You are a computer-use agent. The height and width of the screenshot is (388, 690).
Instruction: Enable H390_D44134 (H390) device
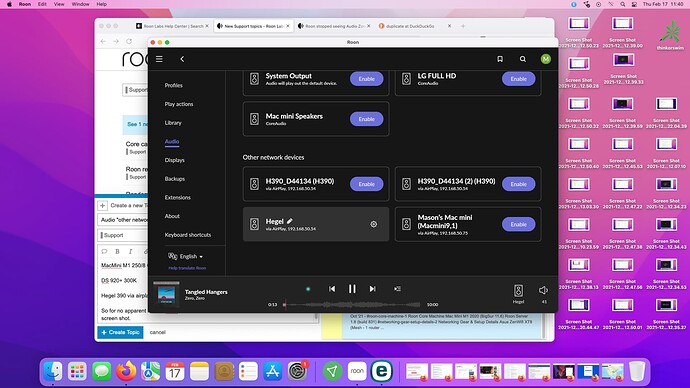coord(367,184)
